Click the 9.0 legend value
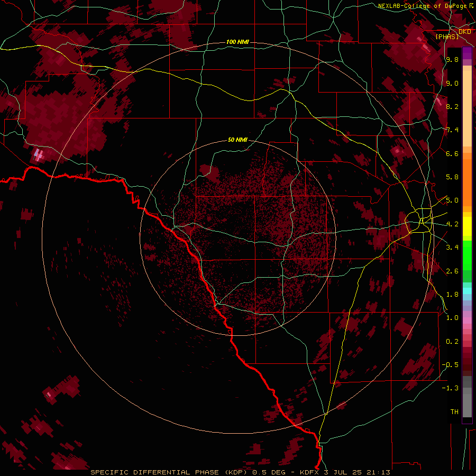Screen dimensions: 476x476 452,83
